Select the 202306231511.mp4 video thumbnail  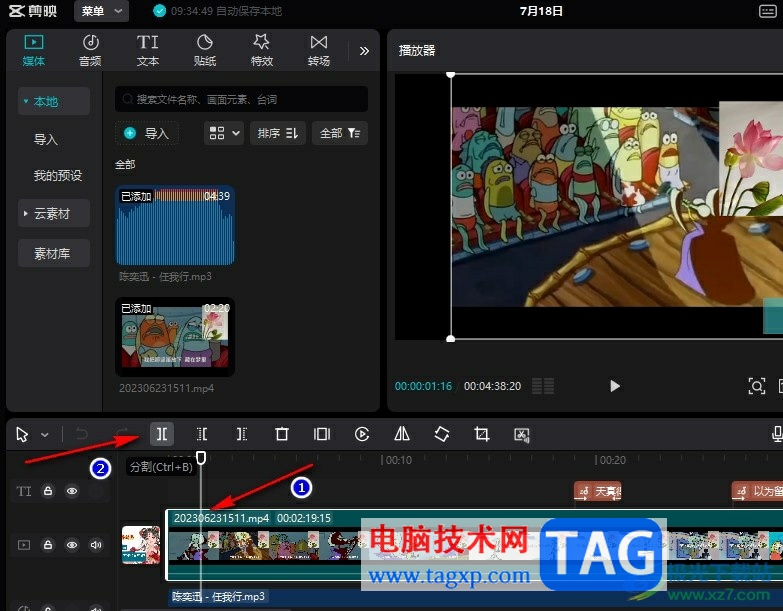coord(175,336)
